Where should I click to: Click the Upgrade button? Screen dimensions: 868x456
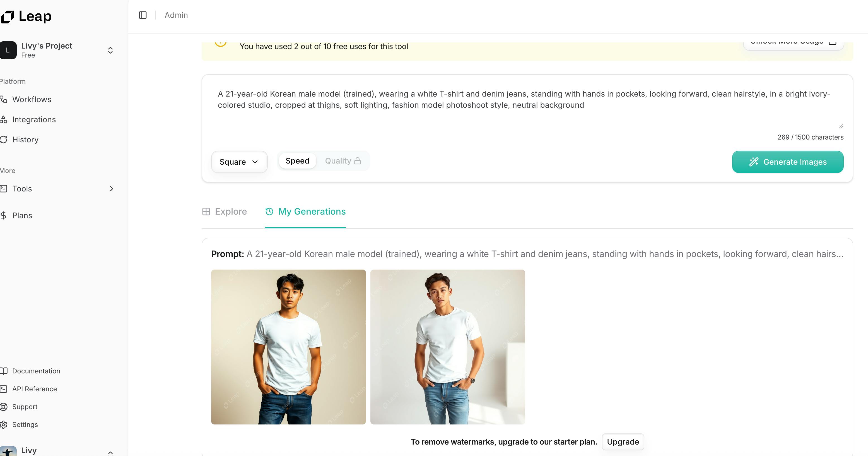[623, 442]
